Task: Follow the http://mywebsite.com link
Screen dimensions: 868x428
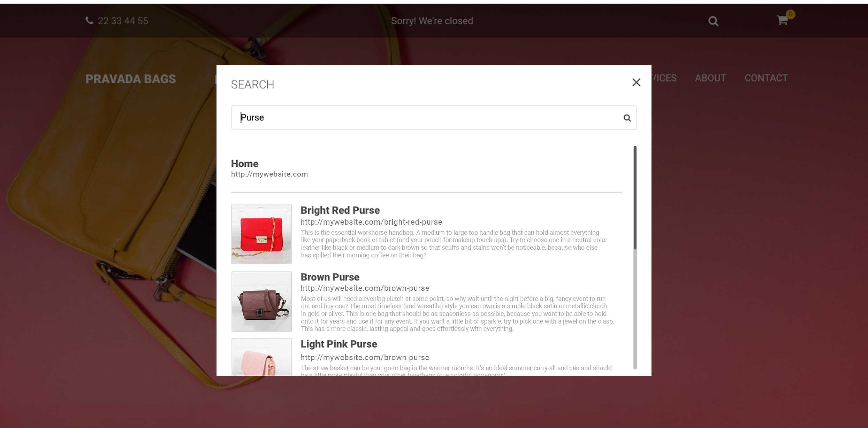Action: 269,174
